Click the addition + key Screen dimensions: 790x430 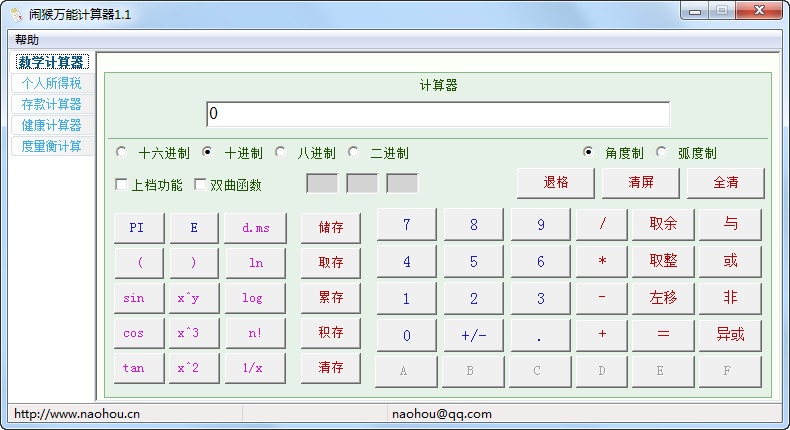(602, 335)
